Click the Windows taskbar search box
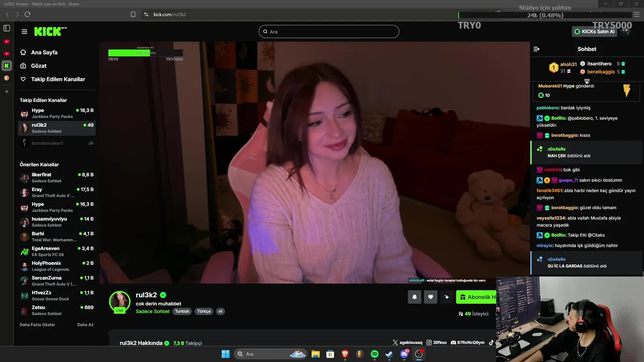Viewport: 644px width, 362px height. 272,354
